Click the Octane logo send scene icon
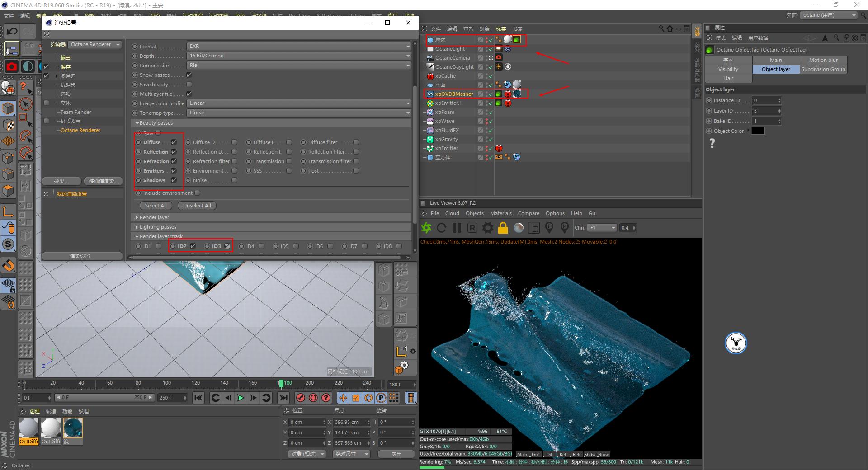This screenshot has width=868, height=470. point(426,228)
